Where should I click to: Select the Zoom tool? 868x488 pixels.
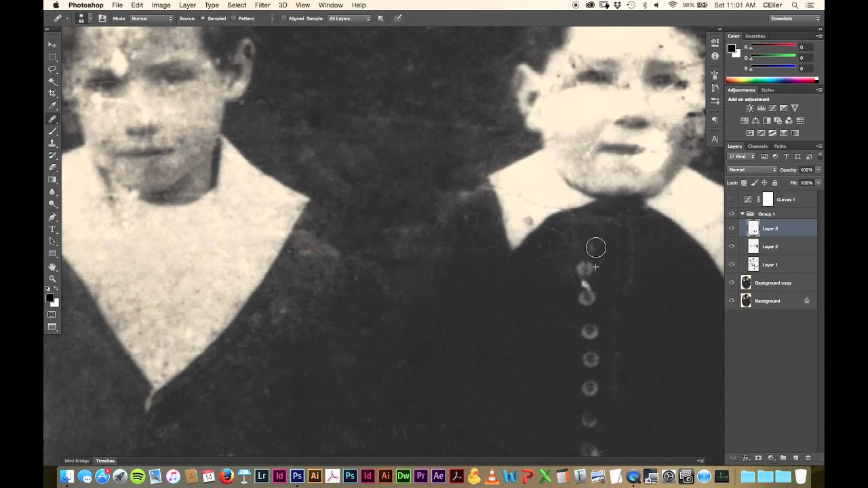[x=52, y=279]
